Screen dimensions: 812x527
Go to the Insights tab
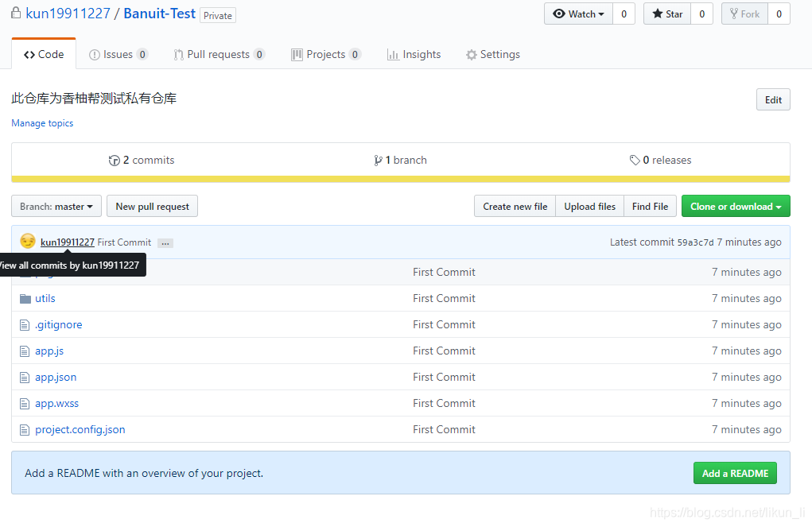[x=414, y=54]
